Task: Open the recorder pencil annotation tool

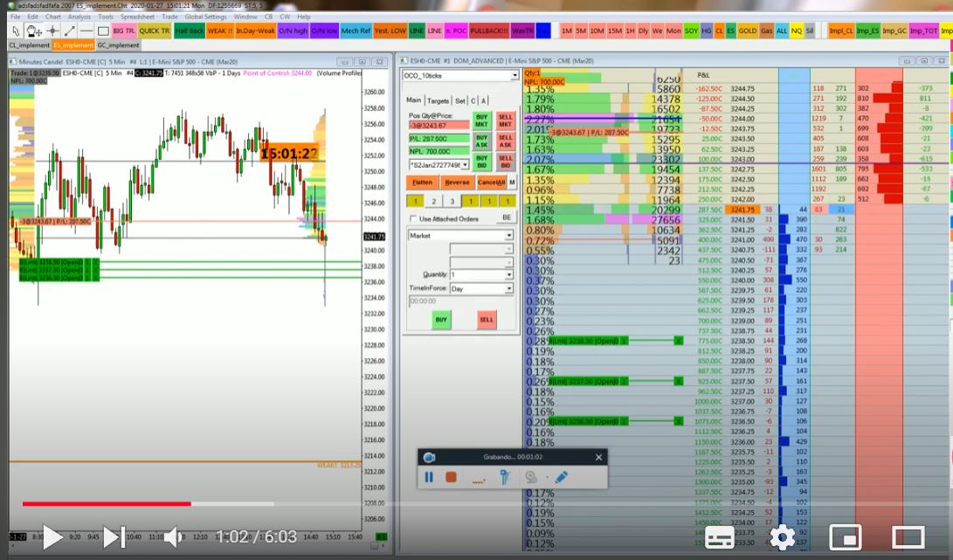Action: tap(561, 477)
